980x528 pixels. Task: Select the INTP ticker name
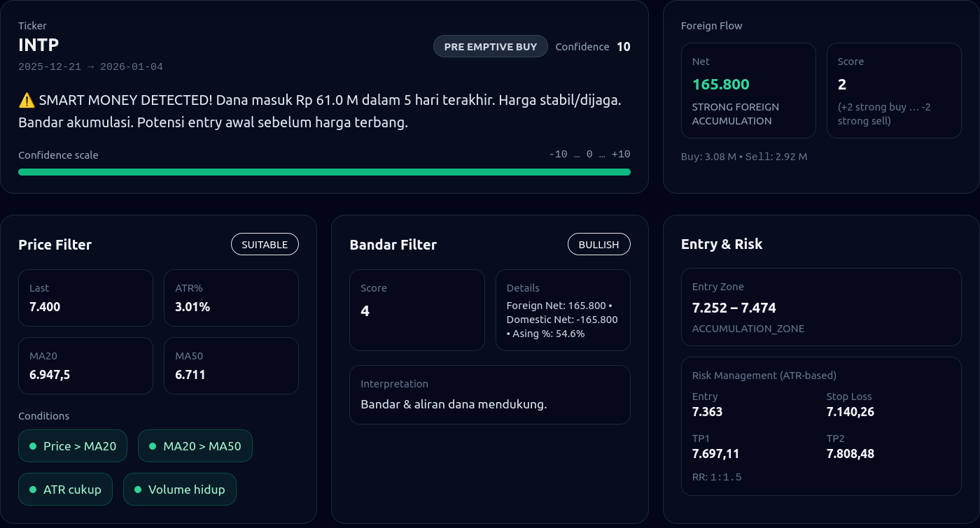point(38,45)
